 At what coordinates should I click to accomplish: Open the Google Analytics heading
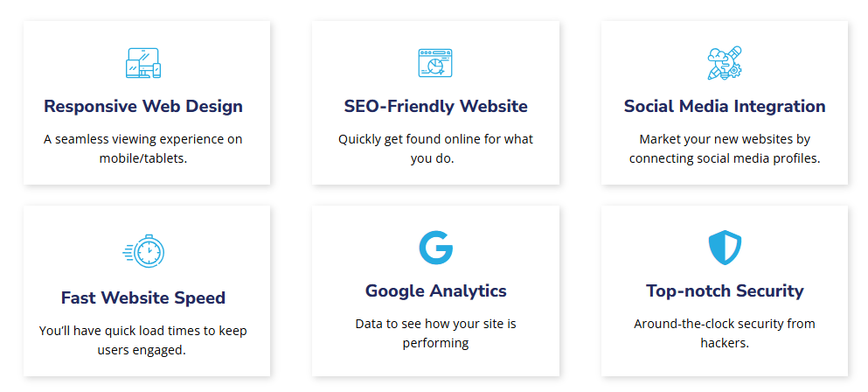435,290
